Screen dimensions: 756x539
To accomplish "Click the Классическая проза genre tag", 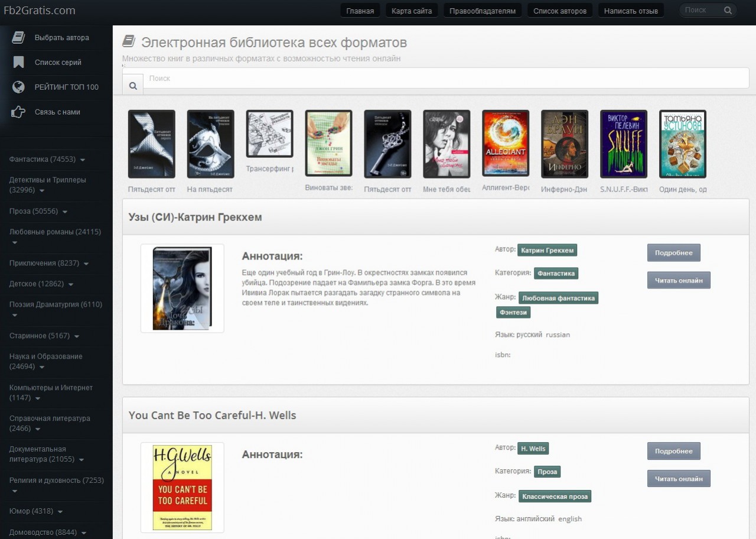I will pos(555,496).
